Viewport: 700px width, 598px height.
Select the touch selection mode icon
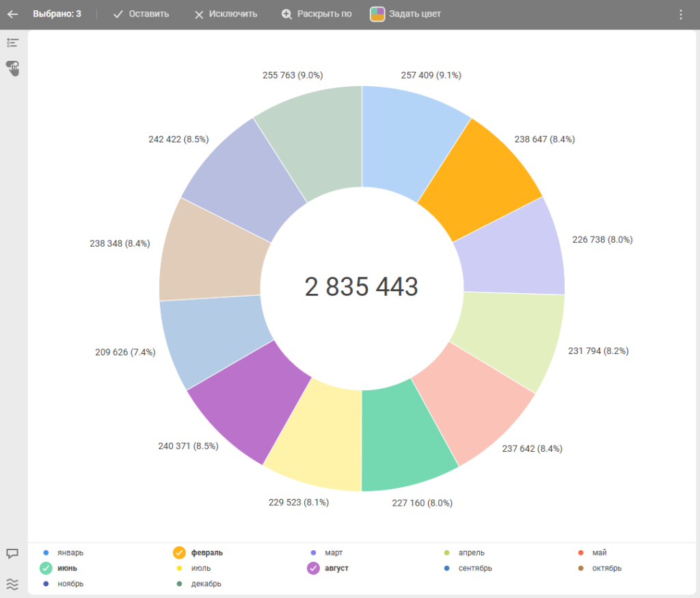(x=12, y=68)
